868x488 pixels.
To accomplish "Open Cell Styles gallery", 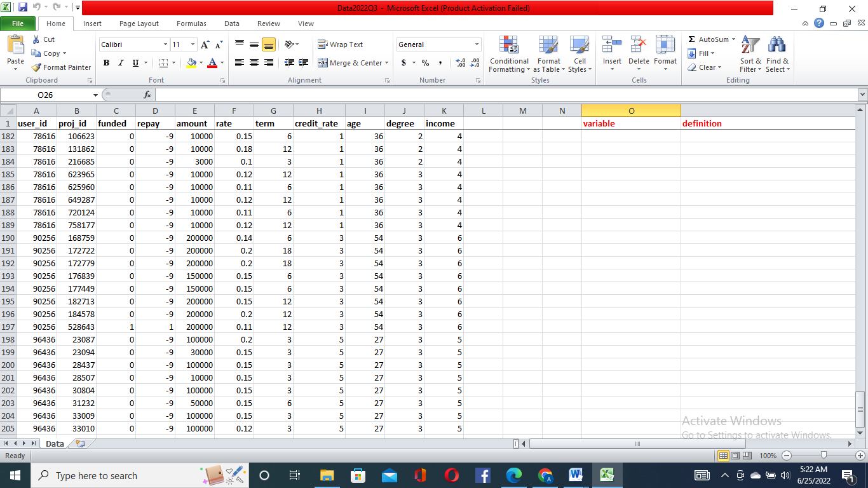I will click(579, 55).
